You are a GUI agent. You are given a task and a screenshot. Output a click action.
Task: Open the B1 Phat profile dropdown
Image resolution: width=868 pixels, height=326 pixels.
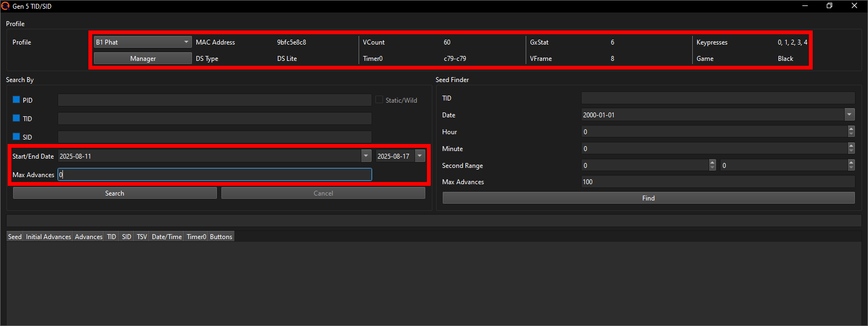pyautogui.click(x=143, y=42)
